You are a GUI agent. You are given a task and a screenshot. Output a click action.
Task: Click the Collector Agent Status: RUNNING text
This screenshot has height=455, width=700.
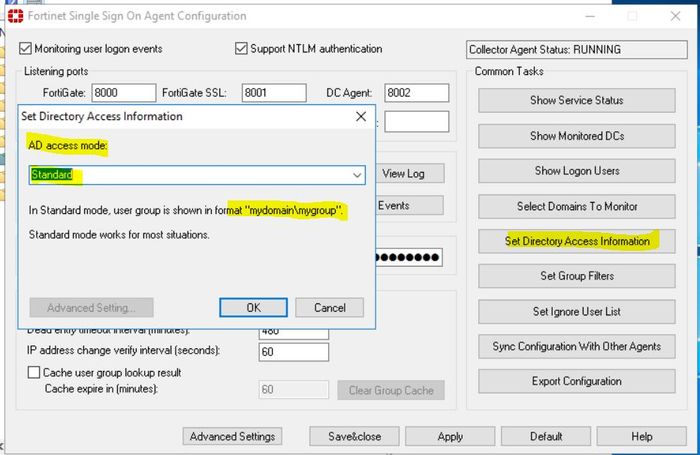click(x=545, y=50)
